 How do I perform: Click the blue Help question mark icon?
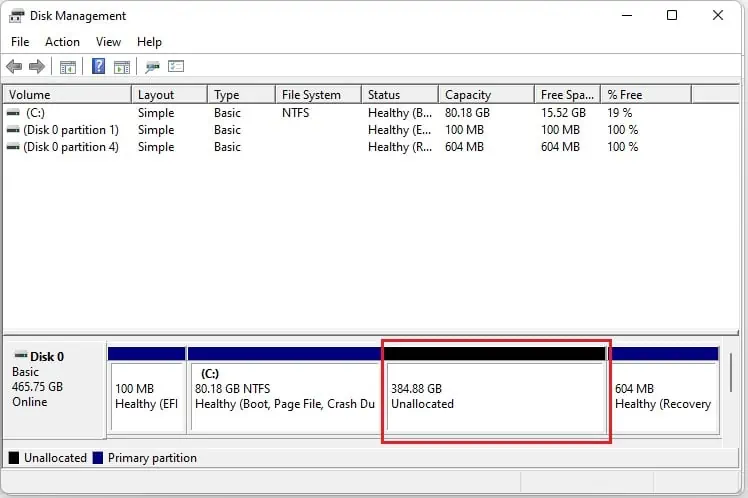[99, 67]
